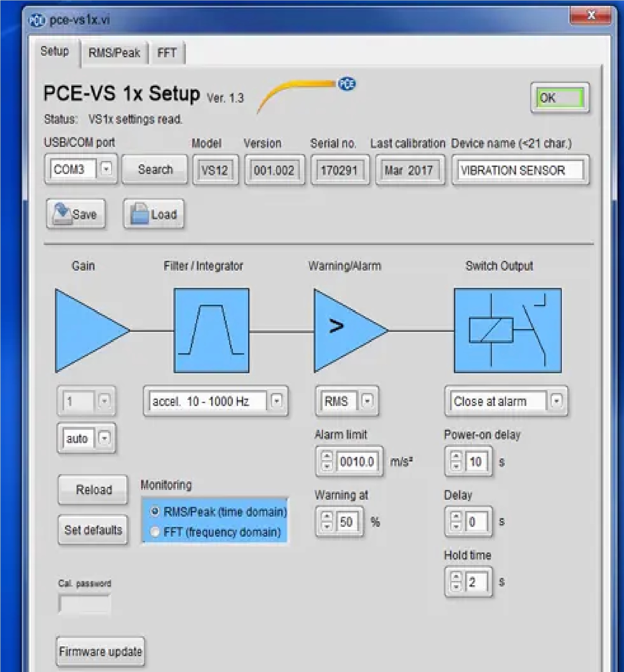
Task: Click the Warning/Alarm comparator triangle icon
Action: click(x=351, y=330)
